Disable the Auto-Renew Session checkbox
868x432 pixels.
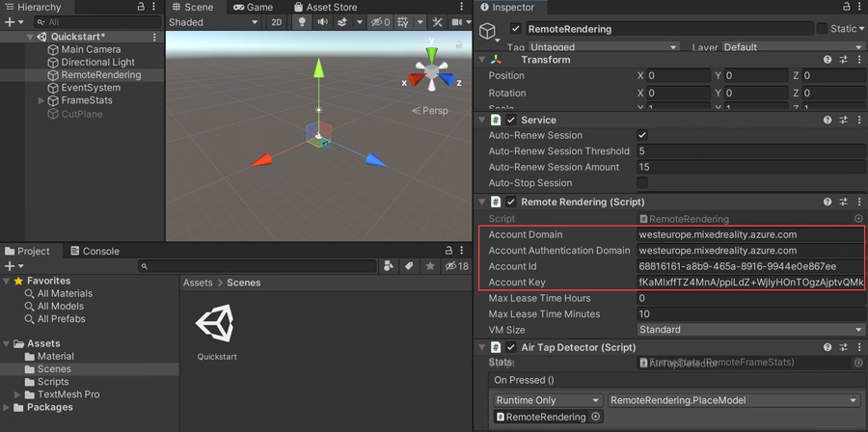pyautogui.click(x=642, y=136)
